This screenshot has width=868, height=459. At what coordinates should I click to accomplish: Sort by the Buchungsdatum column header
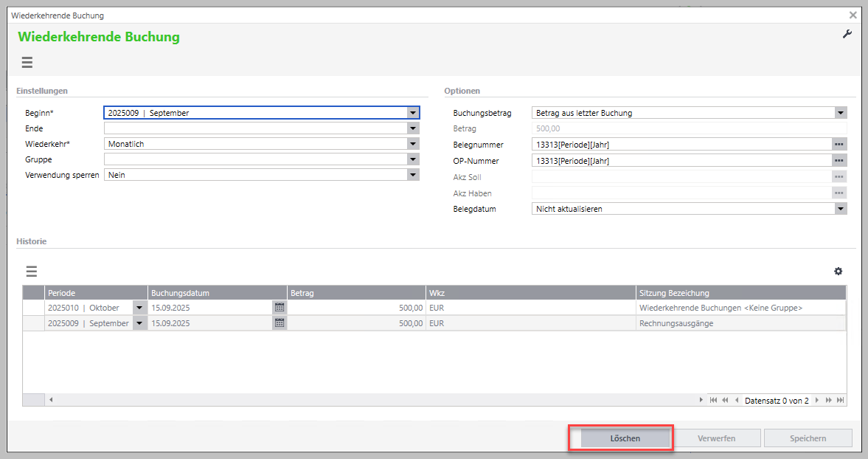(x=218, y=293)
